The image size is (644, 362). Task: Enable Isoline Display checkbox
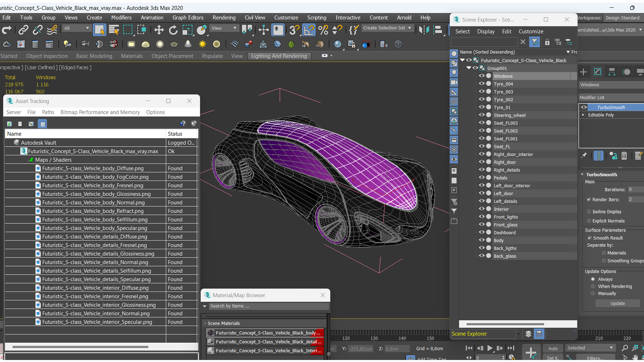[x=589, y=212]
